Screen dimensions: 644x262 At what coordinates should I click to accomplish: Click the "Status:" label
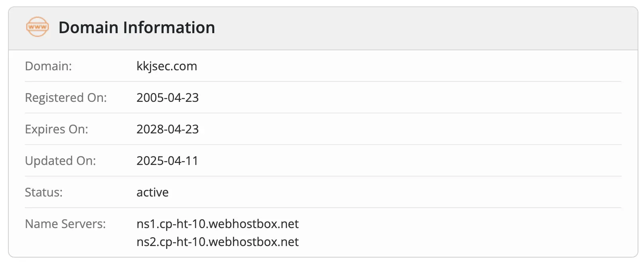(43, 192)
